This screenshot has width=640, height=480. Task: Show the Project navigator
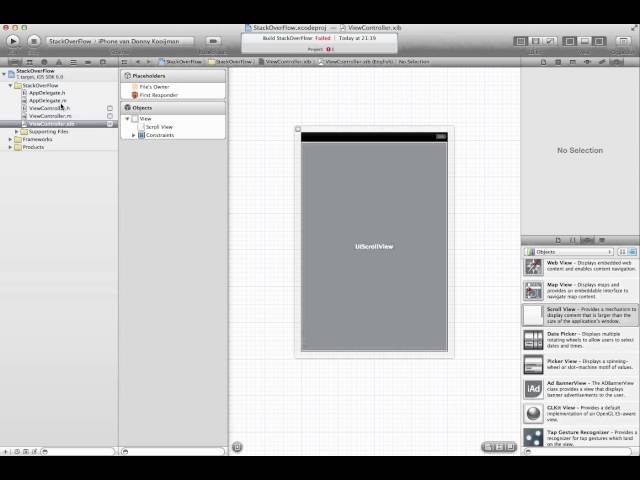(x=14, y=62)
